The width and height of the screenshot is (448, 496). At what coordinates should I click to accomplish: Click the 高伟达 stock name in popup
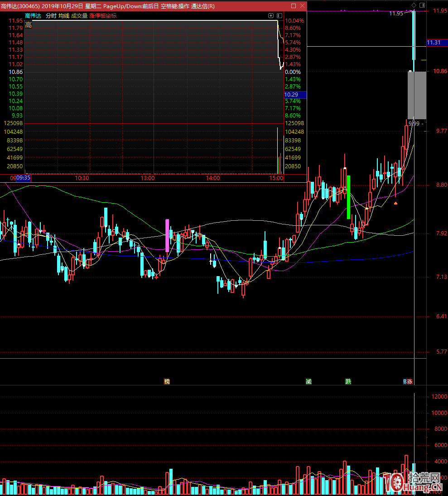[33, 15]
